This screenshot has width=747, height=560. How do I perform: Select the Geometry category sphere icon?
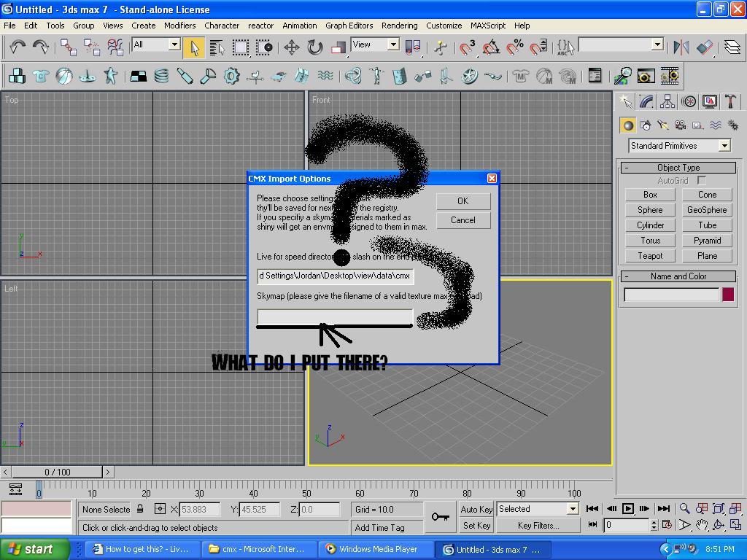[x=628, y=125]
